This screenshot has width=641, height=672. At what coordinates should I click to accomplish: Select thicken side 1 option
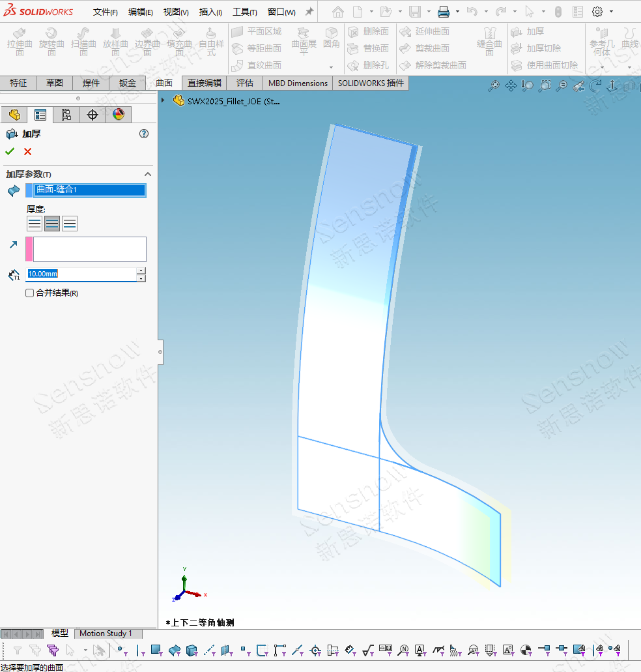point(35,224)
